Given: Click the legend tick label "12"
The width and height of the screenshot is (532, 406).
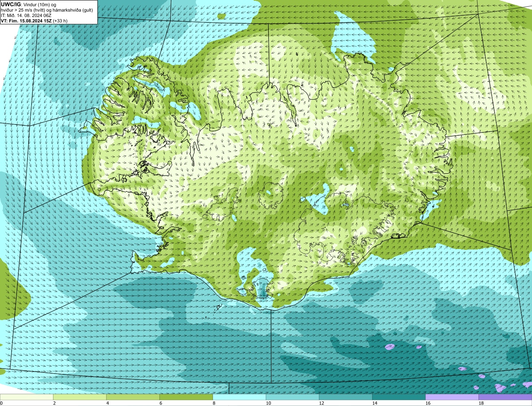Looking at the screenshot, I should tap(322, 403).
